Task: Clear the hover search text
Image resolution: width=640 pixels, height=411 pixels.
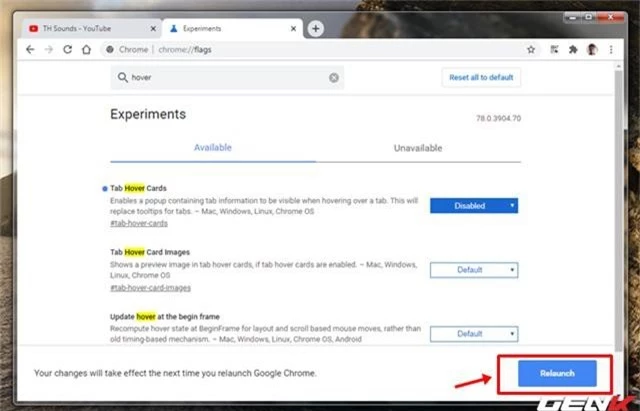Action: click(x=333, y=78)
